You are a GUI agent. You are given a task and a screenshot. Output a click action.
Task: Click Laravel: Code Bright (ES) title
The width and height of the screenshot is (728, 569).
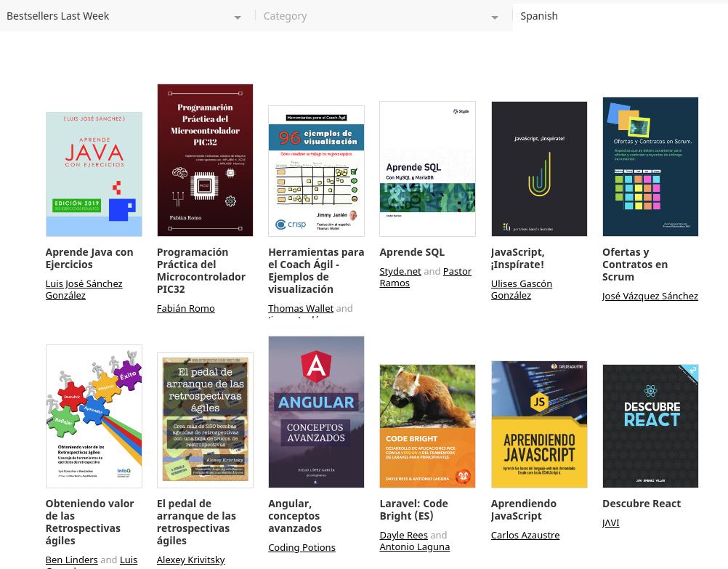(x=413, y=510)
